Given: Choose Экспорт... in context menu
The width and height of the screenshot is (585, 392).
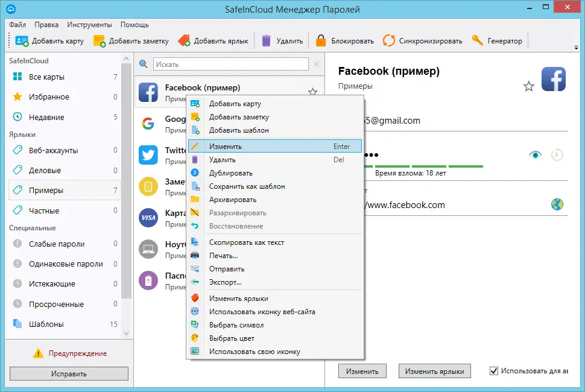Looking at the screenshot, I should coord(275,282).
